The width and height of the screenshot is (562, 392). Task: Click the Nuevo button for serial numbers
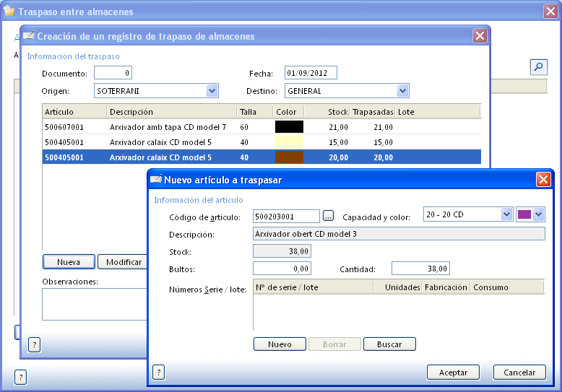pyautogui.click(x=280, y=344)
